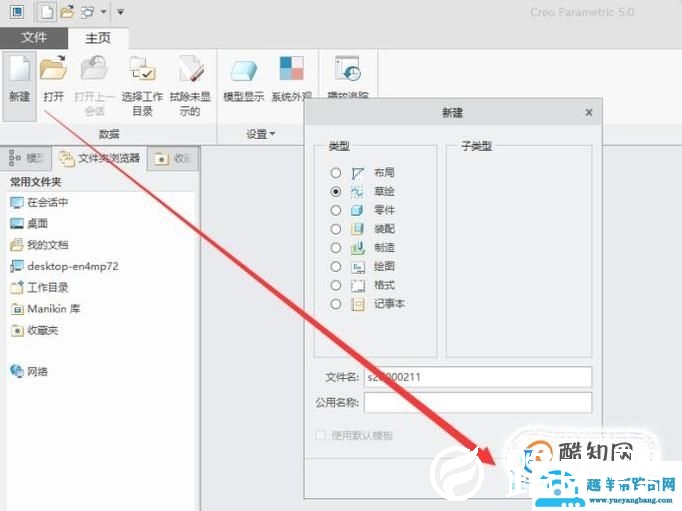682x511 pixels.
Task: Open Customize Quick Access Toolbar dropdown
Action: point(120,12)
